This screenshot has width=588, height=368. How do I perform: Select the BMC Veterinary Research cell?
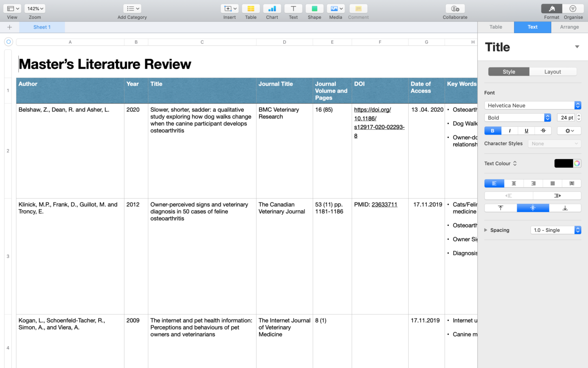point(285,151)
